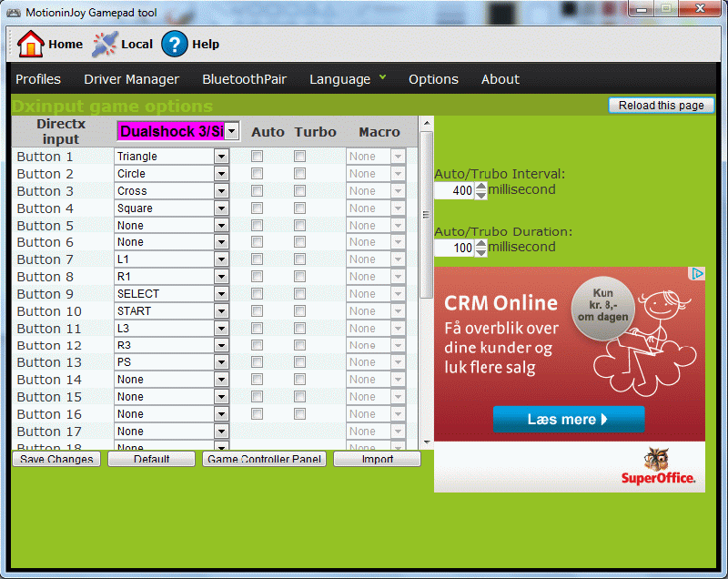Click the ad choices icon on the banner
728x579 pixels.
[697, 273]
